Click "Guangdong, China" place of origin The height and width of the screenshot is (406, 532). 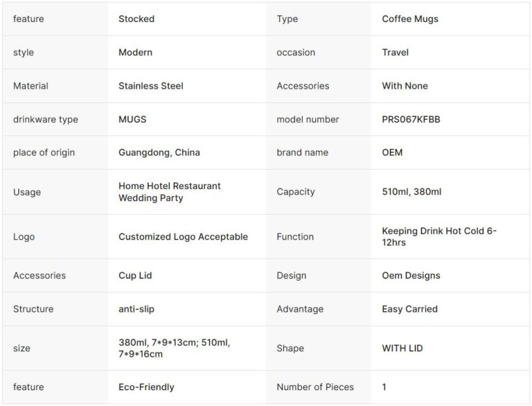(159, 152)
